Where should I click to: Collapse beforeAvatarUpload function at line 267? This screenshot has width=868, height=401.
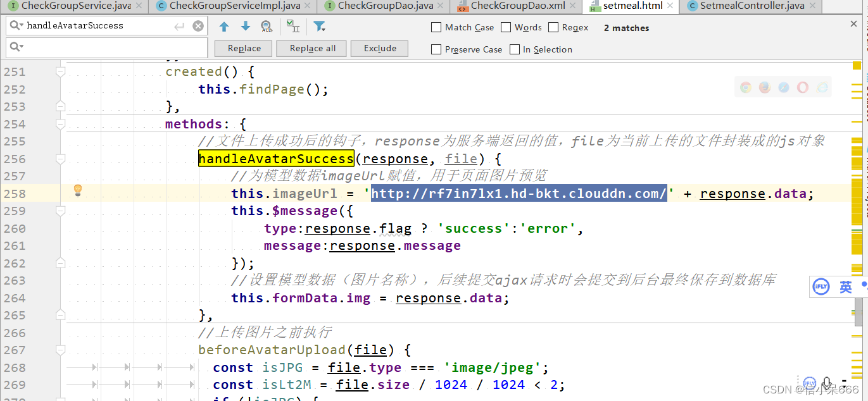pyautogui.click(x=60, y=350)
